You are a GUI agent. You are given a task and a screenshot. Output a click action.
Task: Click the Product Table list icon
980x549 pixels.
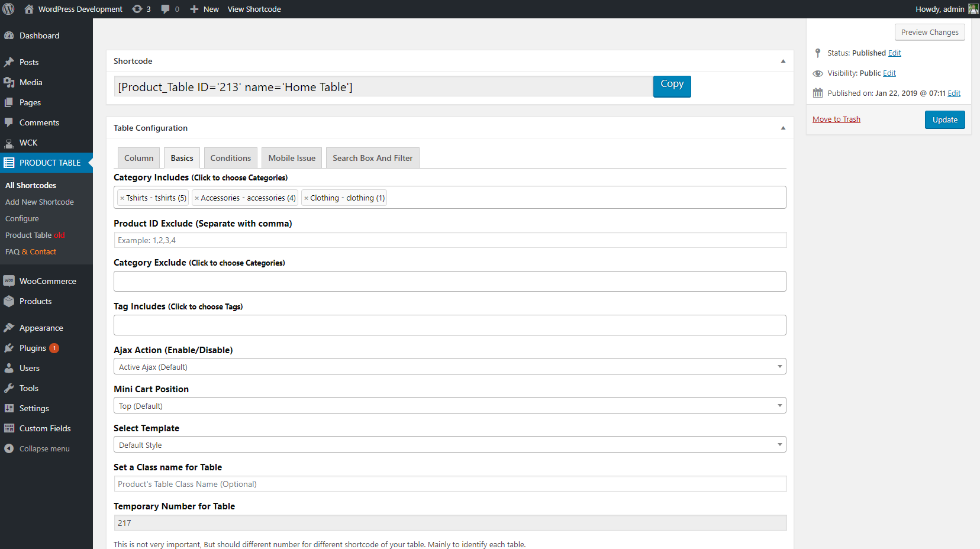pyautogui.click(x=9, y=163)
